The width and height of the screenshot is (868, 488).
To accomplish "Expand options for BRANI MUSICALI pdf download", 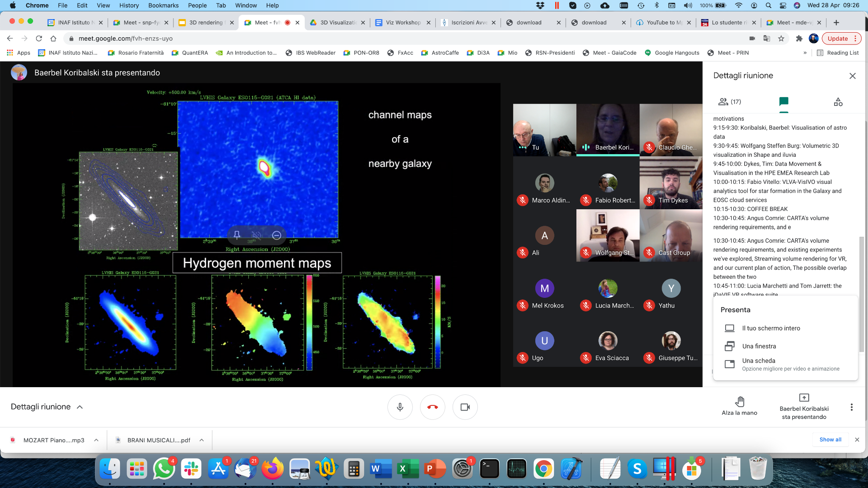I will pyautogui.click(x=202, y=440).
